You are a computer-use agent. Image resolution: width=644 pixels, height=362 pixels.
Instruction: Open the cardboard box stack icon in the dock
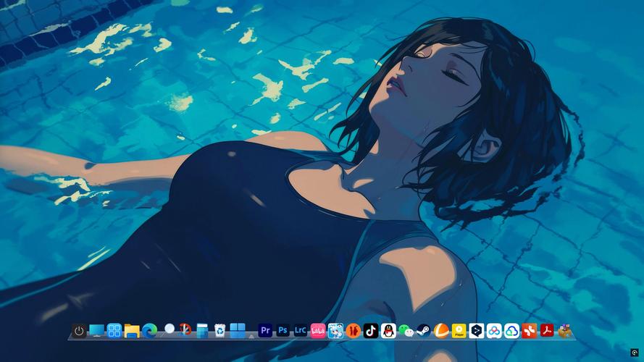coord(565,330)
